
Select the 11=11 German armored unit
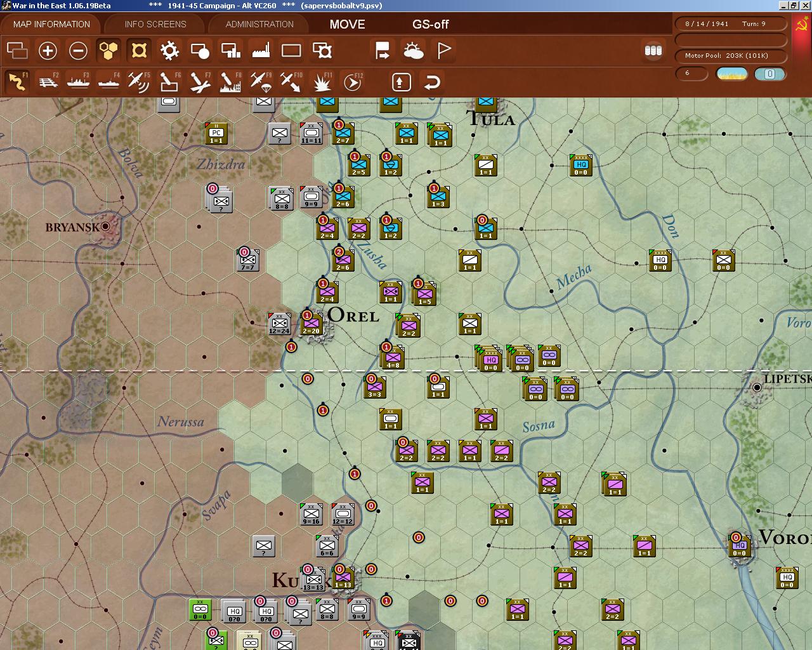pos(311,133)
